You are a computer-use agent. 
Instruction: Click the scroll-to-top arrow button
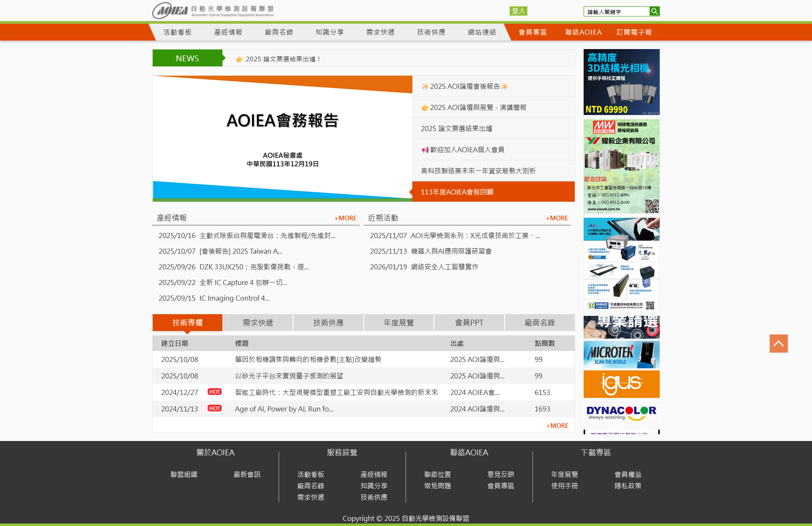[x=778, y=343]
